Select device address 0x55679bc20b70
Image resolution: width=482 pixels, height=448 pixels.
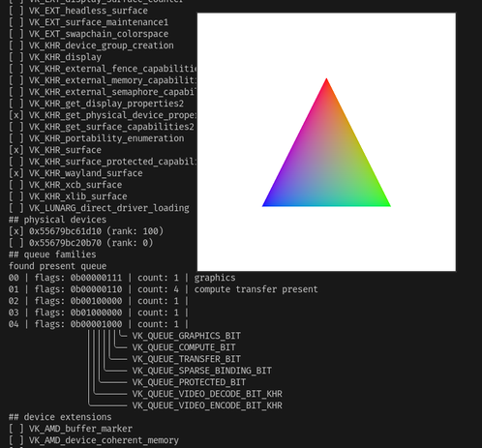point(65,243)
